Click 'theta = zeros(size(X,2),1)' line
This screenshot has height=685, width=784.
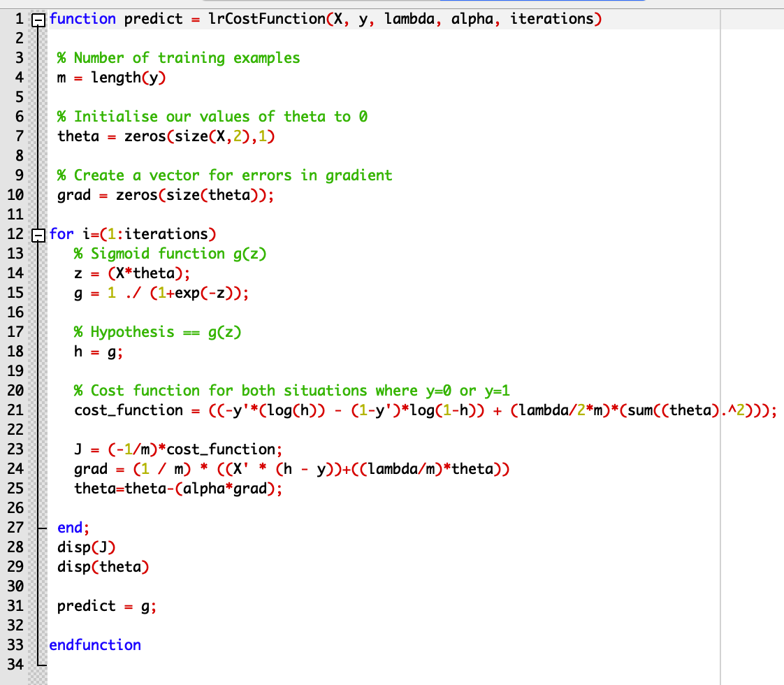166,136
